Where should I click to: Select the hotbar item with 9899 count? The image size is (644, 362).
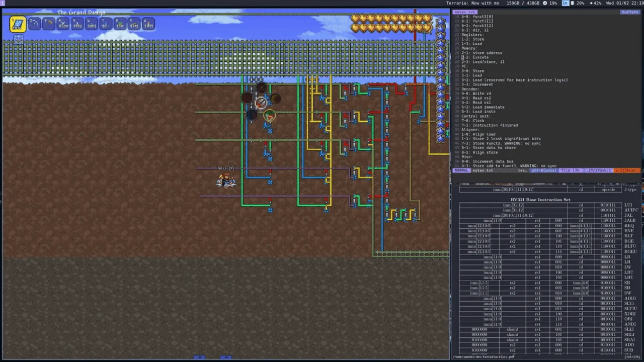click(148, 24)
